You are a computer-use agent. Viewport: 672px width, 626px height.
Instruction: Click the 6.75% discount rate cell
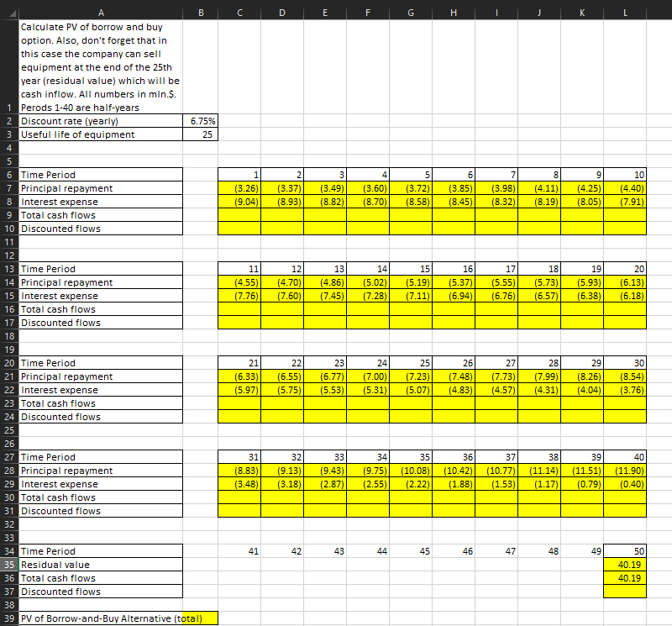(x=201, y=121)
